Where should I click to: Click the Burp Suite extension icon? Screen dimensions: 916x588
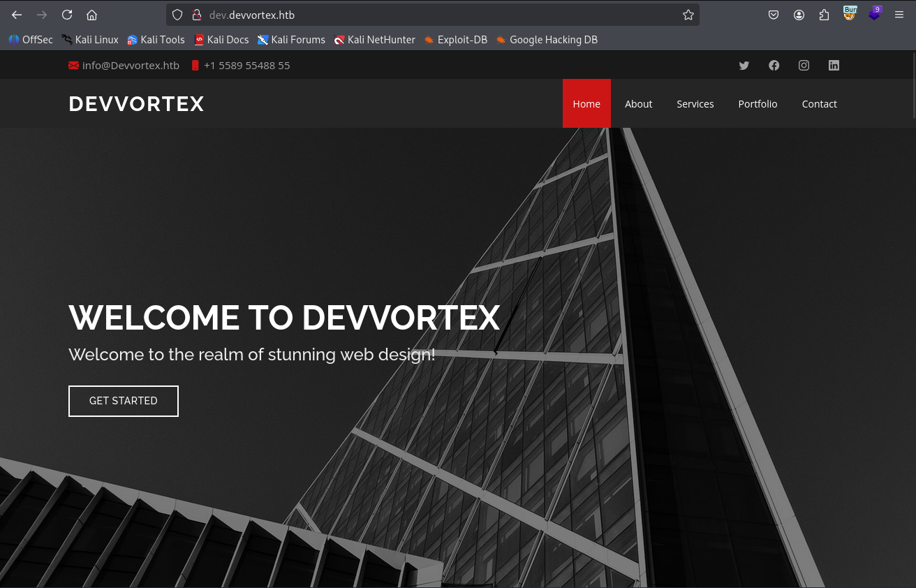[850, 13]
